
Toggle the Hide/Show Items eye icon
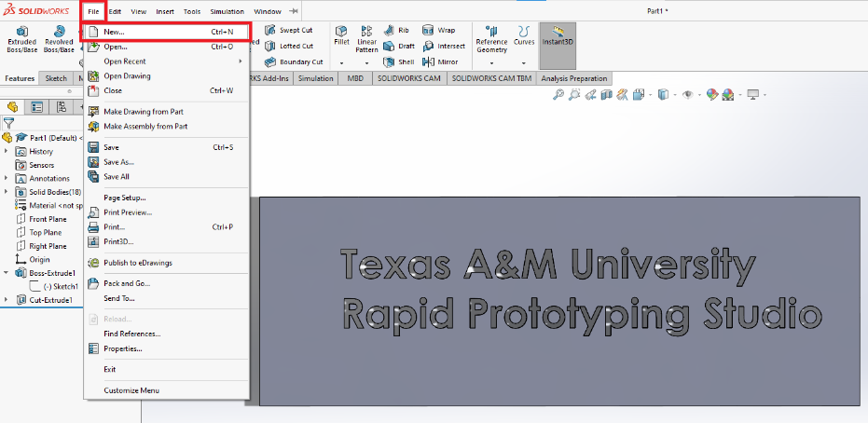[688, 94]
